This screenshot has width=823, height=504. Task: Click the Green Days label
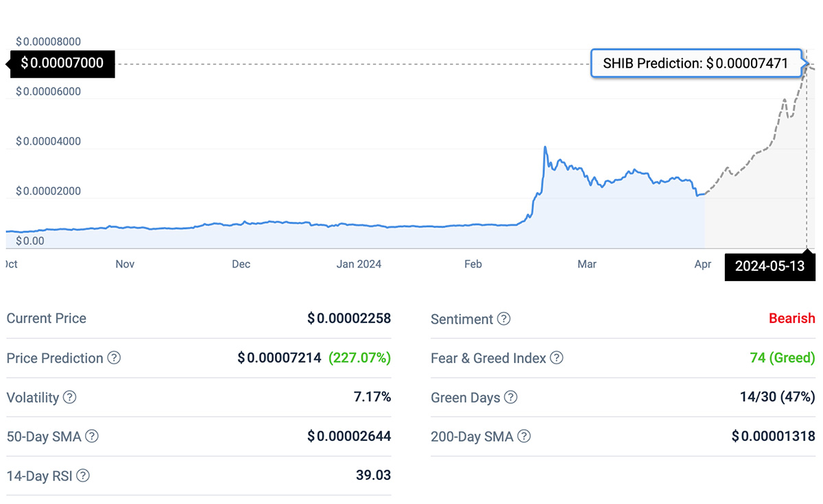pyautogui.click(x=465, y=398)
